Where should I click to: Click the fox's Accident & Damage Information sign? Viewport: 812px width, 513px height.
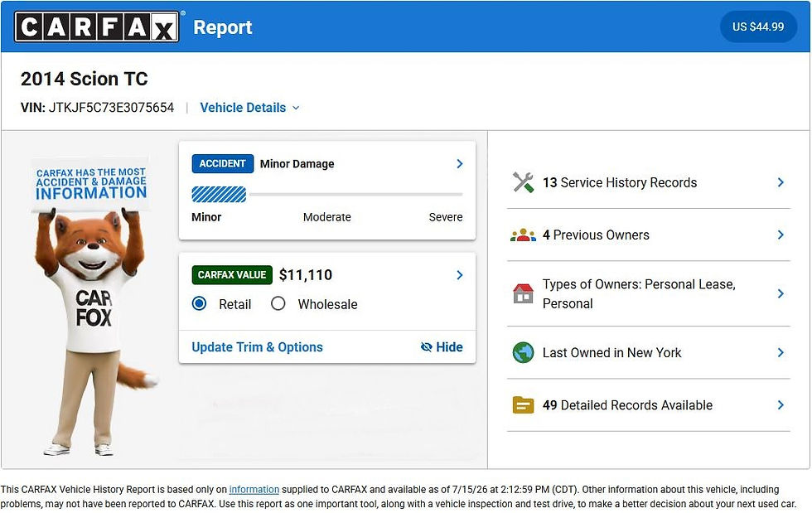[x=90, y=184]
